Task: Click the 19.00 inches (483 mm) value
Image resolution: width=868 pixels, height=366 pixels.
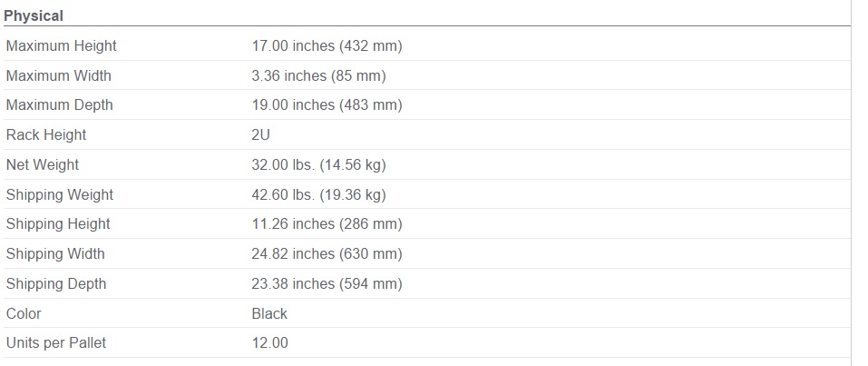Action: (x=327, y=104)
